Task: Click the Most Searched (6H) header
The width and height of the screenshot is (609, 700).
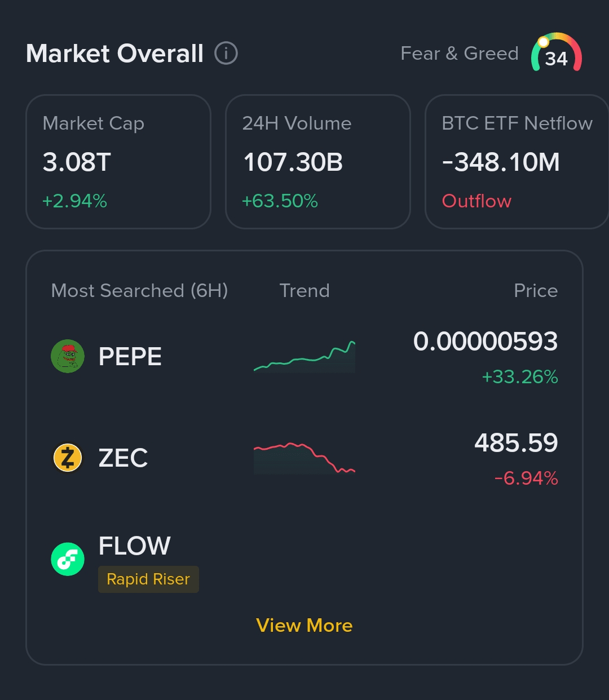Action: point(139,291)
